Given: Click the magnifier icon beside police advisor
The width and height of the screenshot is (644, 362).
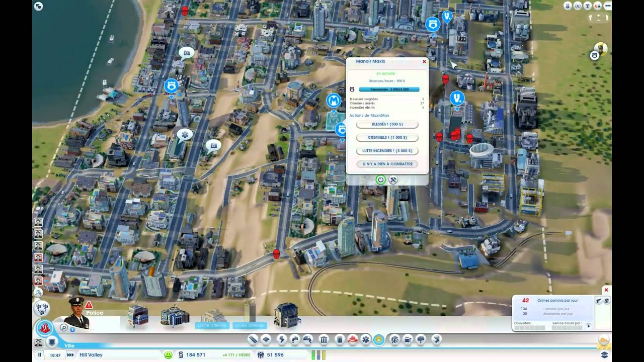Looking at the screenshot, I should coord(64,327).
